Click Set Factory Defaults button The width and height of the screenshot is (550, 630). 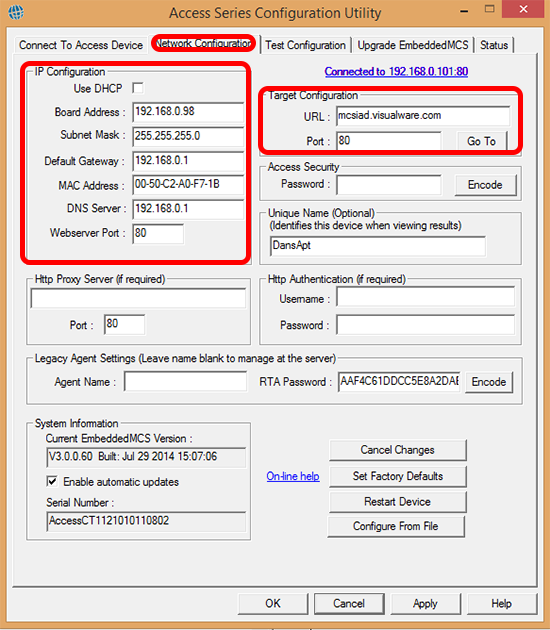[x=397, y=476]
